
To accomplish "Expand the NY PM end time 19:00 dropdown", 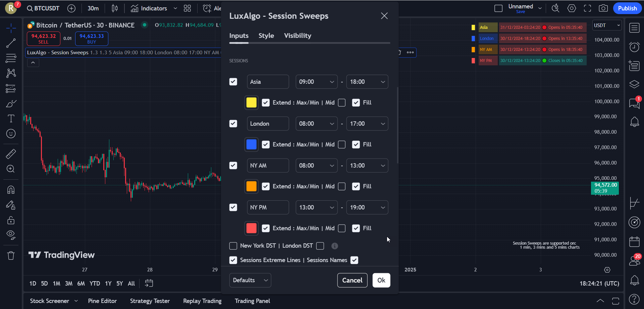I will click(x=367, y=207).
